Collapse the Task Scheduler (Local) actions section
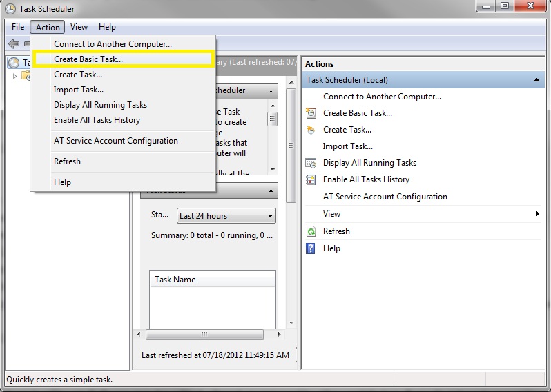 point(537,80)
